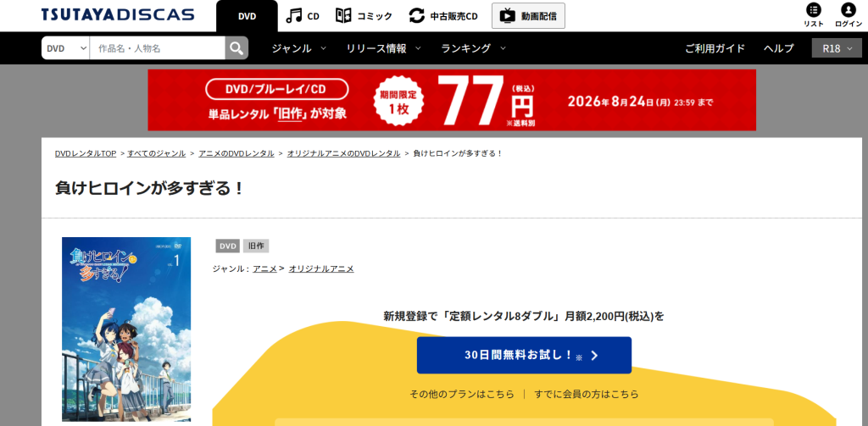Screen dimensions: 868x426
Task: Open ご利用ガイド
Action: point(715,48)
